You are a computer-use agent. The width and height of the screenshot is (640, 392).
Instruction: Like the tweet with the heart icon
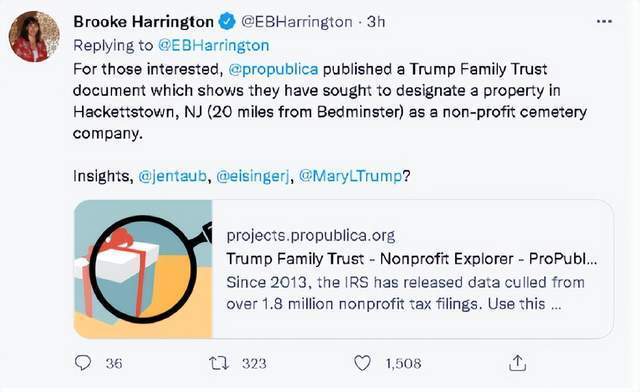362,363
